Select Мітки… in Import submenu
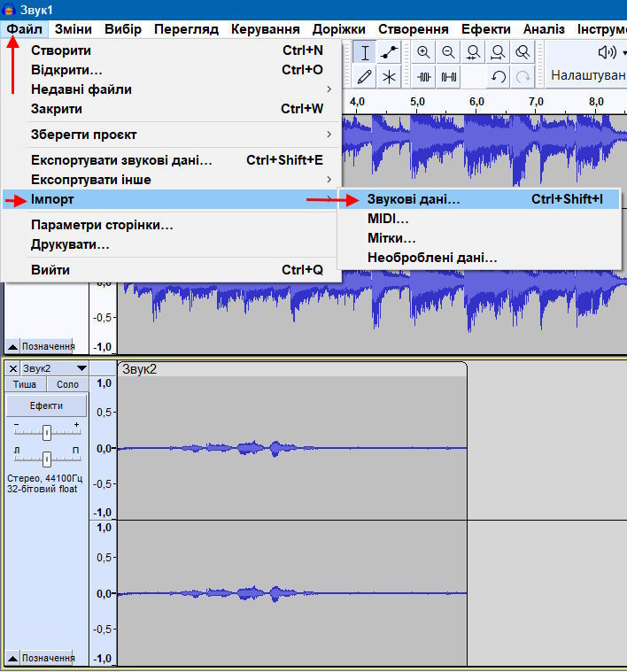 click(479, 238)
